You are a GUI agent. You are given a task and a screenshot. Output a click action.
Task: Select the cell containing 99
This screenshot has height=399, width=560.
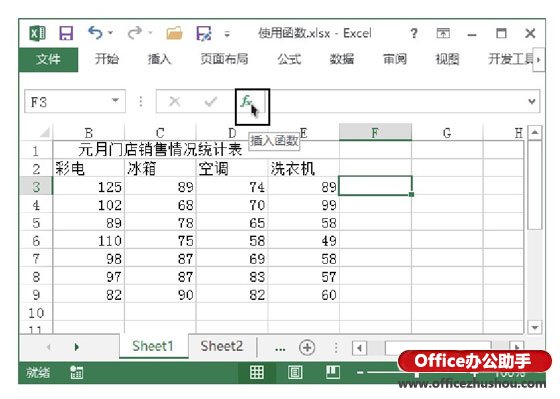[303, 205]
